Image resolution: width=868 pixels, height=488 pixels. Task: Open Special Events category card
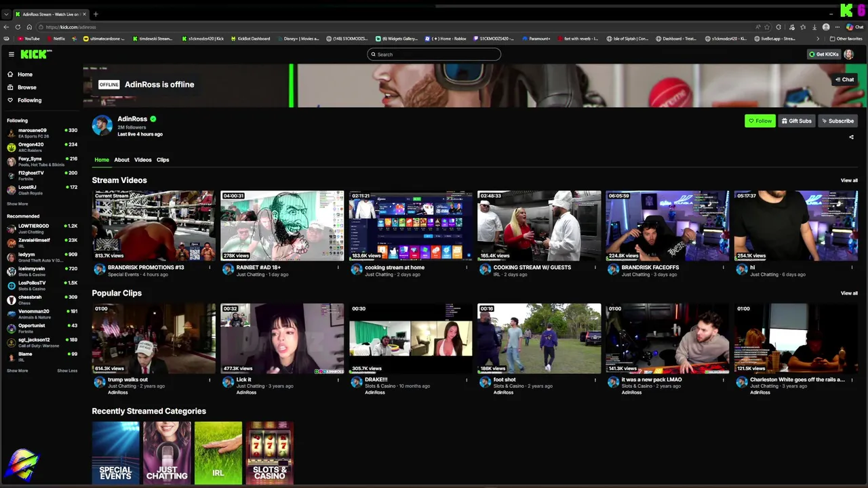point(116,453)
